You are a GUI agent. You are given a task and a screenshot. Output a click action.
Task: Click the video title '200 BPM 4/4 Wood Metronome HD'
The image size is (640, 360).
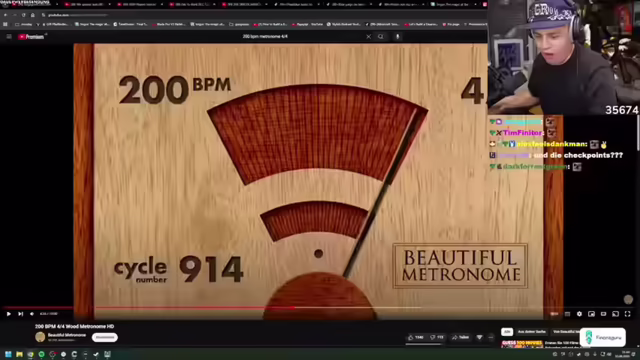(x=75, y=327)
